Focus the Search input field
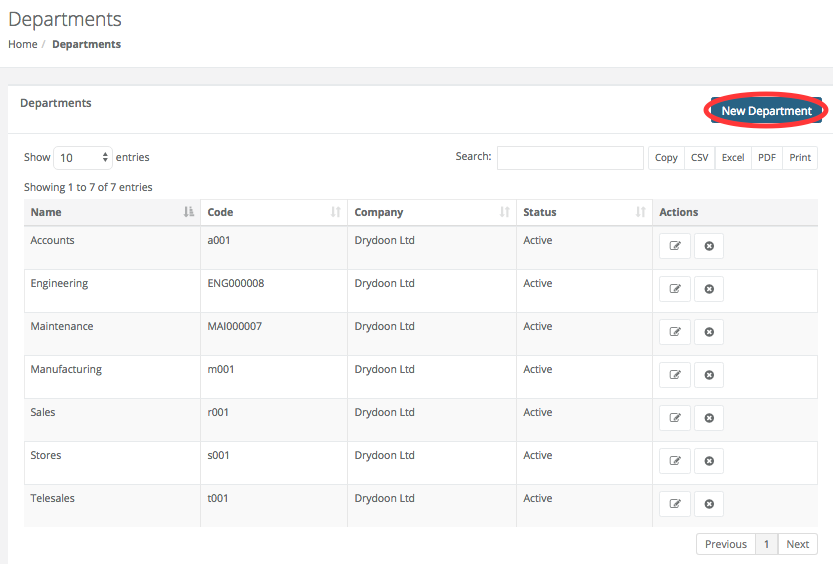The image size is (833, 564). coord(570,158)
